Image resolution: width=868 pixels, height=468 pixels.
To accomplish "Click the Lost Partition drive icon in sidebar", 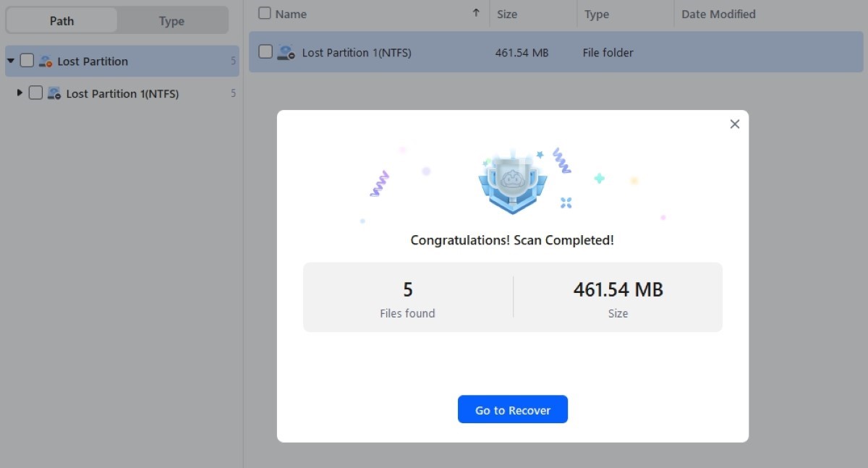I will (x=46, y=61).
